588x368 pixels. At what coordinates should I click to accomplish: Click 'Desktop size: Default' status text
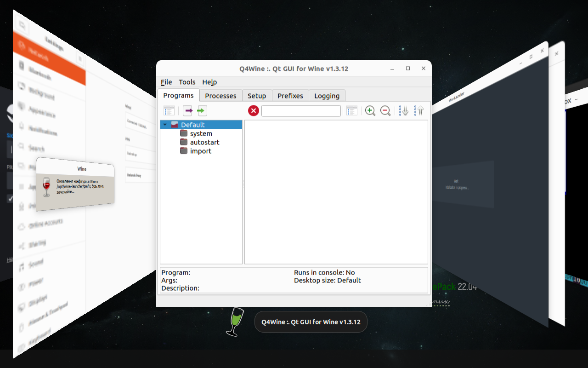(328, 280)
